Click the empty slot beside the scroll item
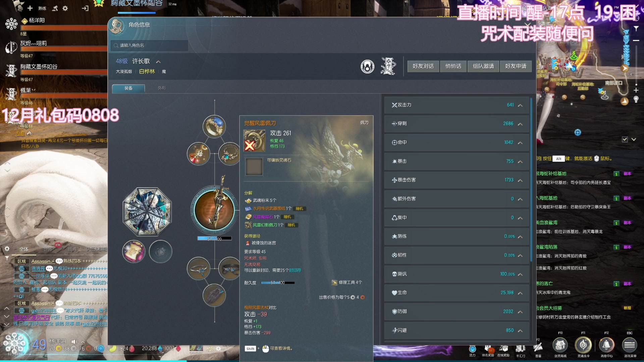Viewport: 644px width, 362px height. click(160, 251)
